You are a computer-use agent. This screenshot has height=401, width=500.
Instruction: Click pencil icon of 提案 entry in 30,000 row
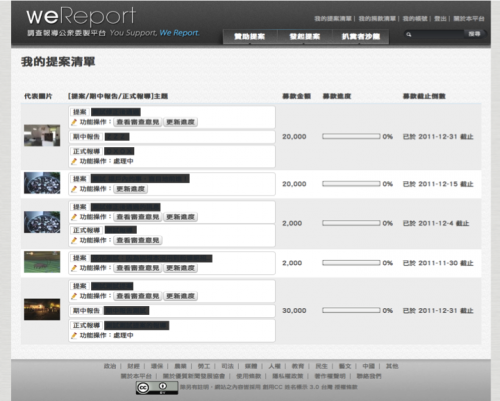click(74, 296)
